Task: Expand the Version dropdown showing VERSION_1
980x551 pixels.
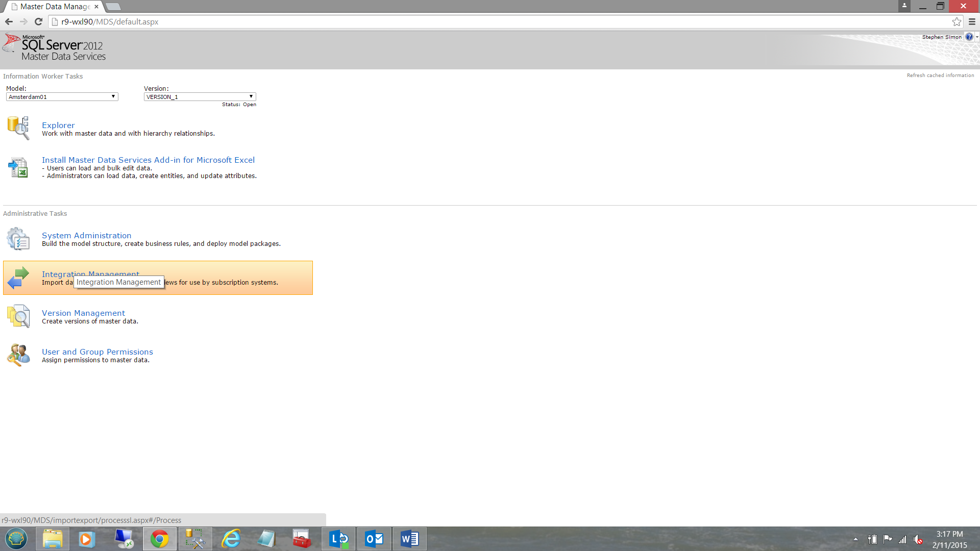Action: click(x=200, y=96)
